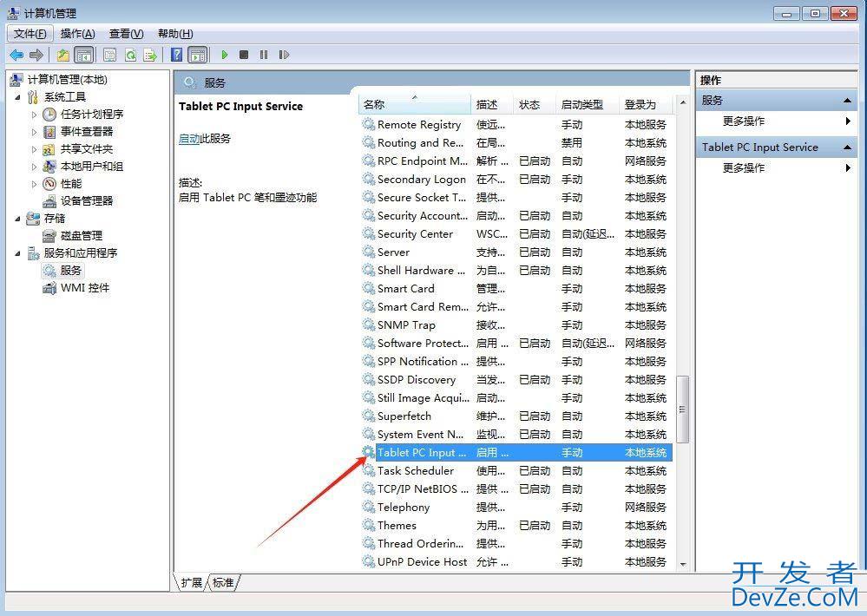
Task: Collapse the 存储 tree node
Action: [x=17, y=219]
